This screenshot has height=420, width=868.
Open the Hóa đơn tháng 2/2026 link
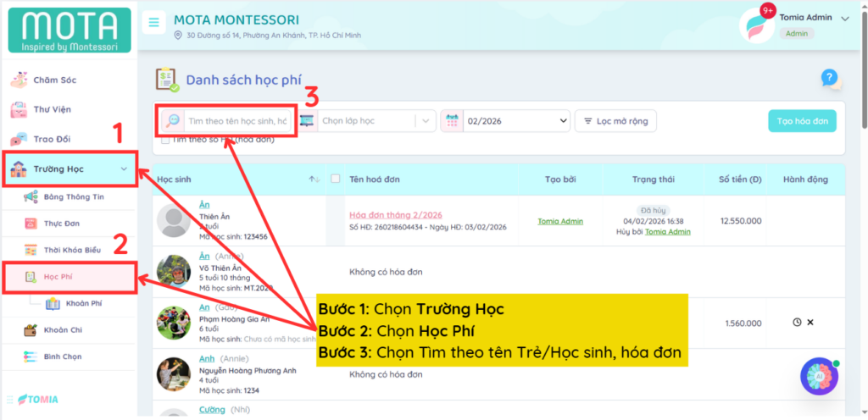pyautogui.click(x=396, y=215)
